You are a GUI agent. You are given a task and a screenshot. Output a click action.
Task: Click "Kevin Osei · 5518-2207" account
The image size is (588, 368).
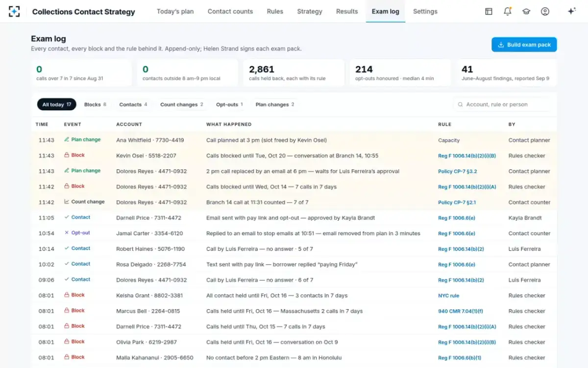[146, 156]
